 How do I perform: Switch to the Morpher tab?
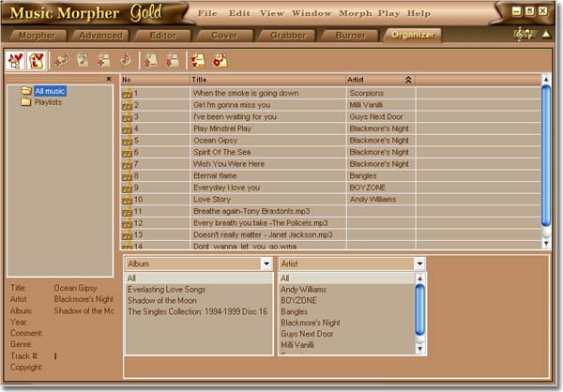[38, 36]
